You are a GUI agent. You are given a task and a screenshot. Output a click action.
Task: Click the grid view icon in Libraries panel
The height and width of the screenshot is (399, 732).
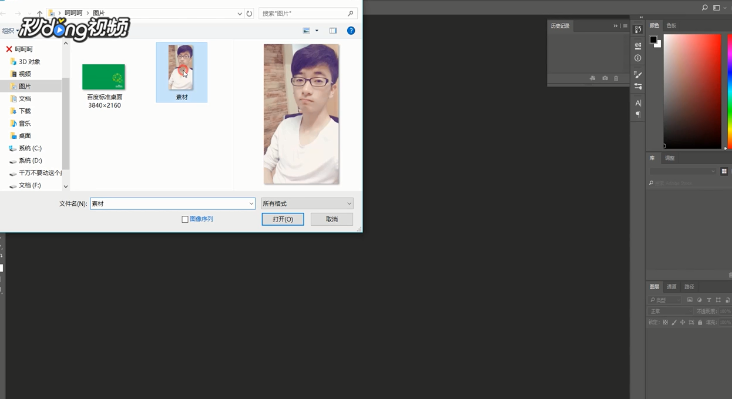(x=724, y=171)
